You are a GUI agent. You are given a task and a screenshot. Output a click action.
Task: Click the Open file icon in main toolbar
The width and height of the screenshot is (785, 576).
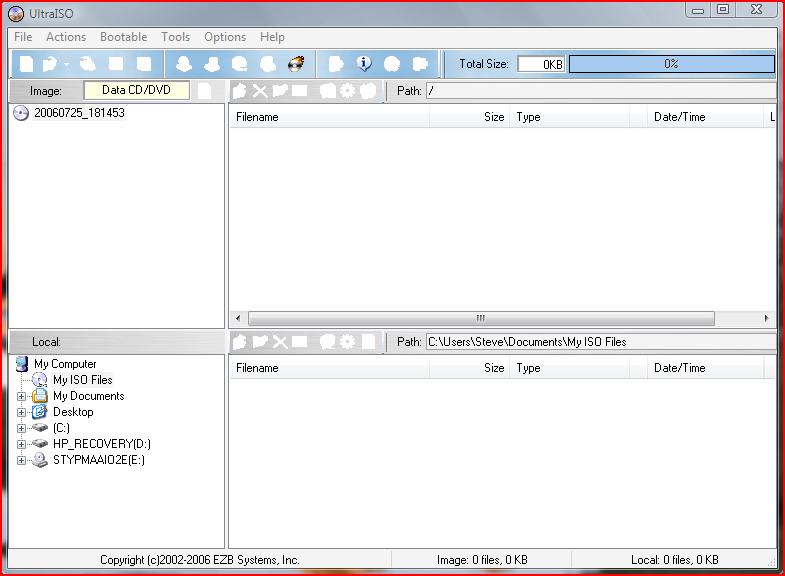[x=50, y=64]
